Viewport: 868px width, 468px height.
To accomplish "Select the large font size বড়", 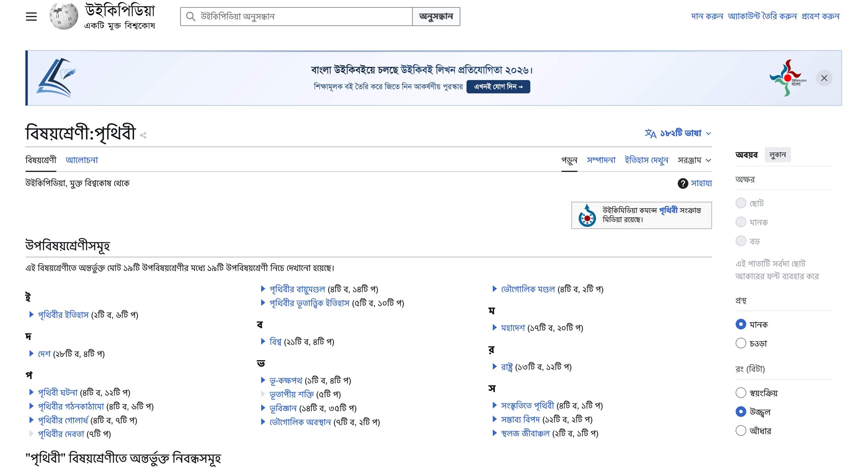I will pos(740,241).
